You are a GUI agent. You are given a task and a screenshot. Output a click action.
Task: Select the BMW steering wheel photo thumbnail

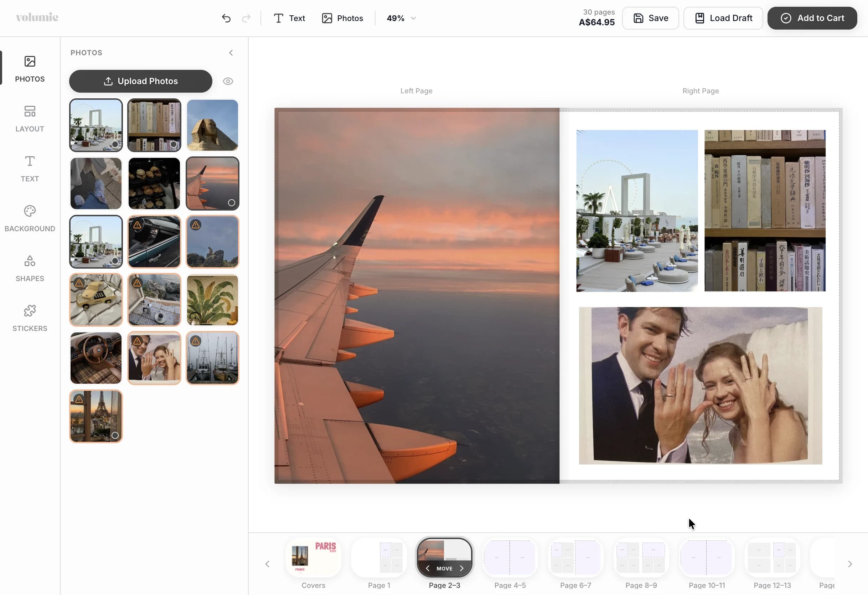tap(96, 358)
